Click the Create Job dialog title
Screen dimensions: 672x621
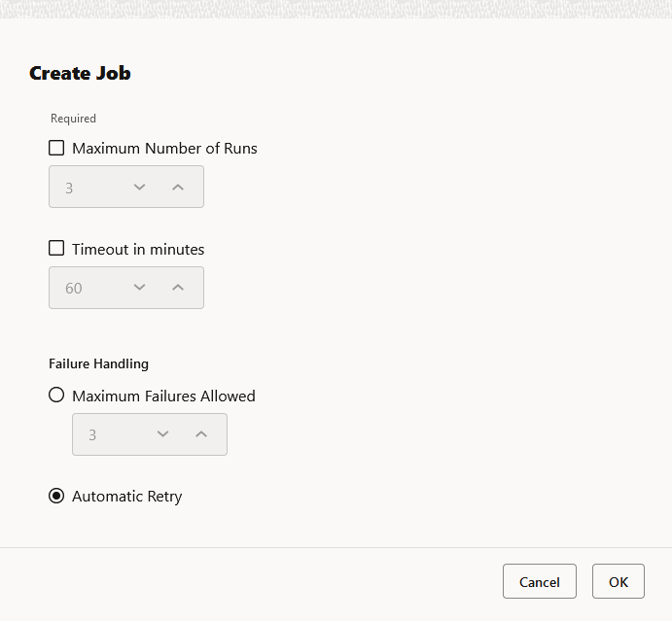[80, 73]
